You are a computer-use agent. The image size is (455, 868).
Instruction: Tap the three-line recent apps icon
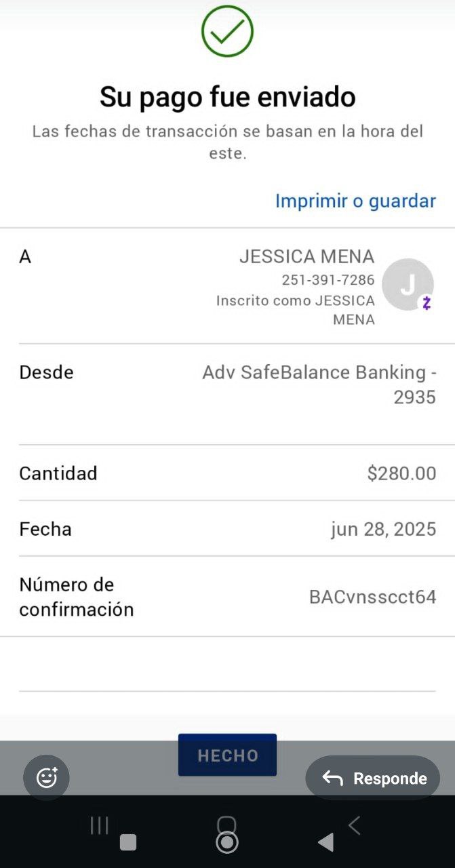tap(100, 825)
